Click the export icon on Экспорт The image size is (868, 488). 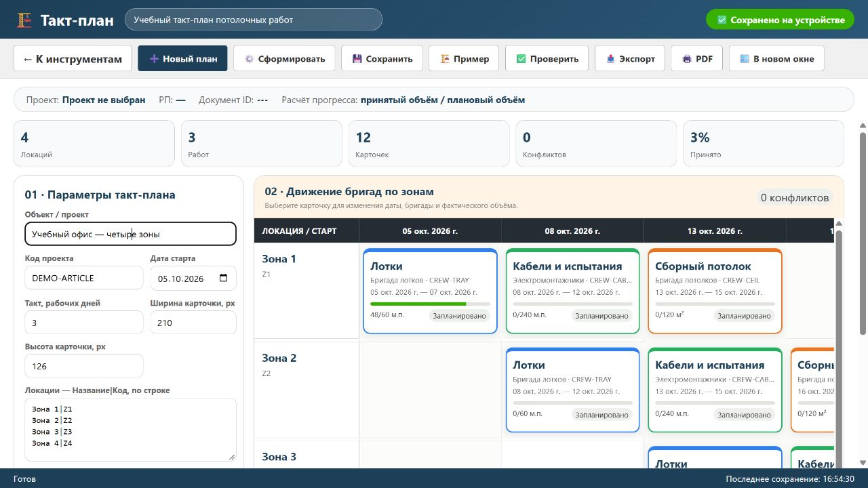[x=610, y=59]
